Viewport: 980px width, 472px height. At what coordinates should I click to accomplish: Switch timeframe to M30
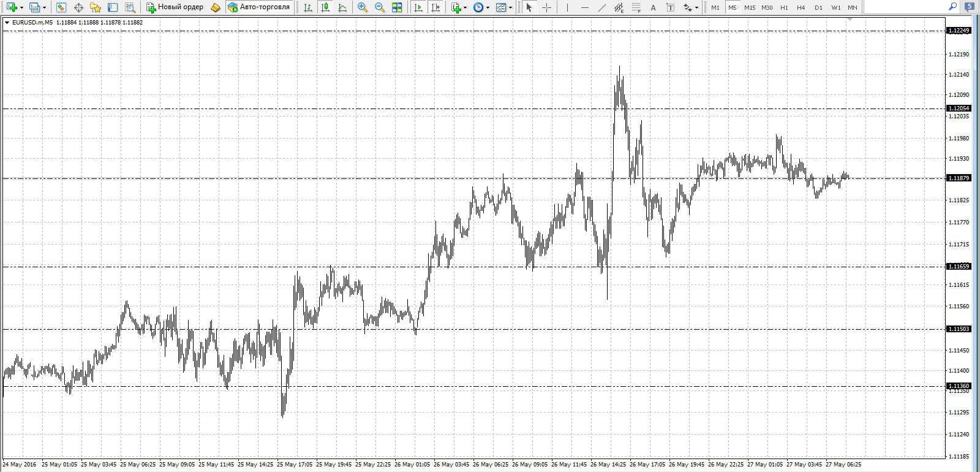pyautogui.click(x=767, y=7)
